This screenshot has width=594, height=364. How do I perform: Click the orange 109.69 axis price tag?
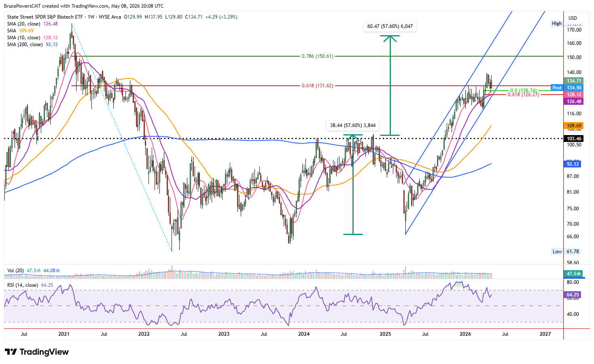click(x=573, y=126)
